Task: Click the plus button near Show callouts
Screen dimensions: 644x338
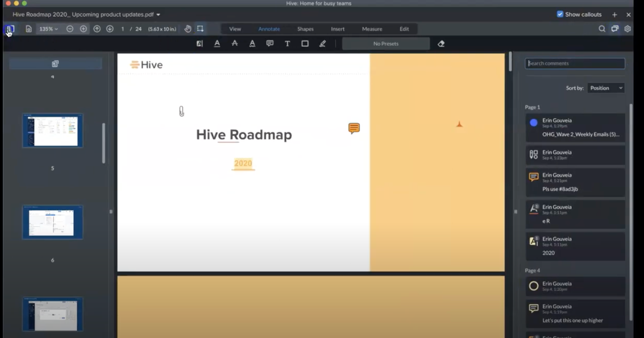Action: coord(615,14)
